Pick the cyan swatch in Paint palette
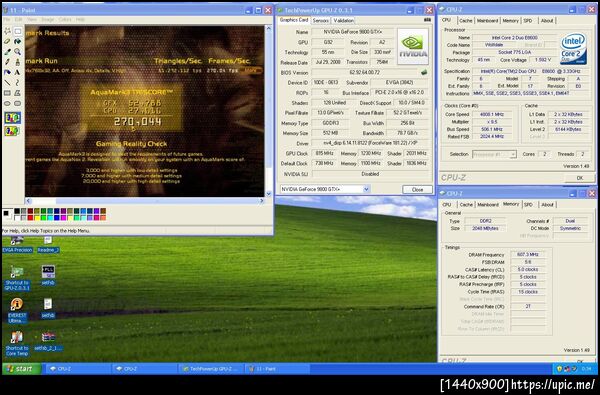 pyautogui.click(x=50, y=218)
